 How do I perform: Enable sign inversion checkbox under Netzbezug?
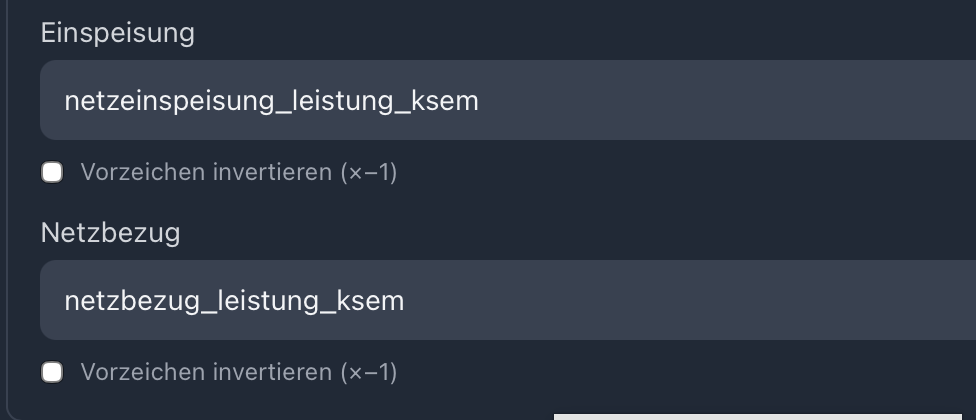pyautogui.click(x=52, y=372)
